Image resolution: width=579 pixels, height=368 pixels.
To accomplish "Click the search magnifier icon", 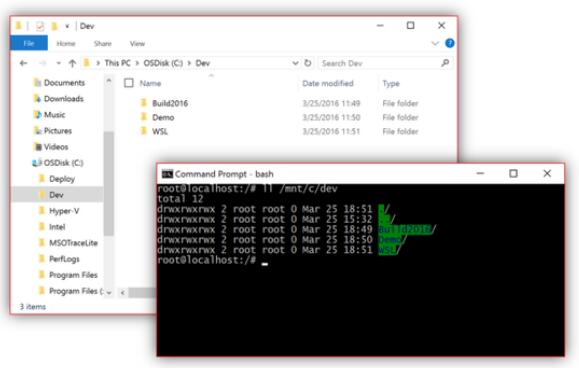I will (445, 63).
